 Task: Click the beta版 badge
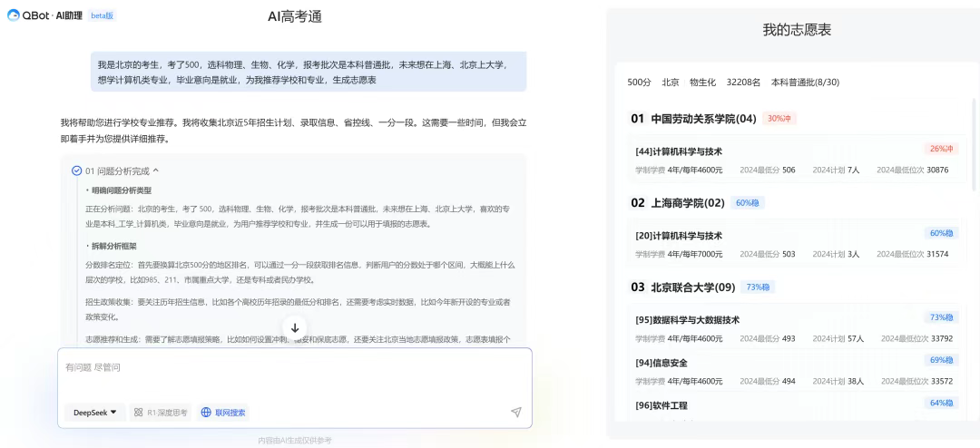tap(102, 16)
